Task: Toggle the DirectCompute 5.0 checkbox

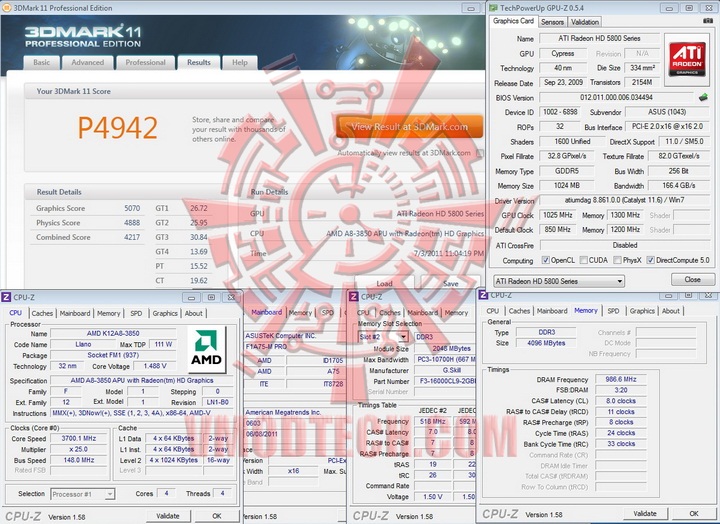Action: click(x=650, y=260)
